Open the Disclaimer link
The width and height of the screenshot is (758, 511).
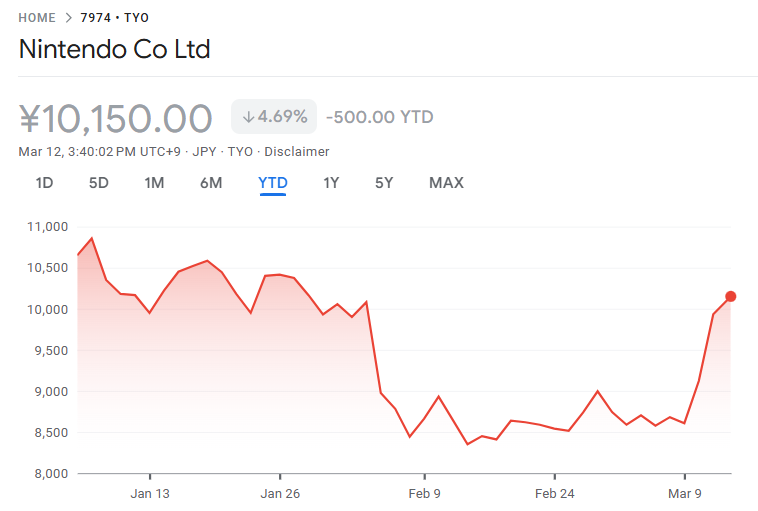pyautogui.click(x=296, y=152)
